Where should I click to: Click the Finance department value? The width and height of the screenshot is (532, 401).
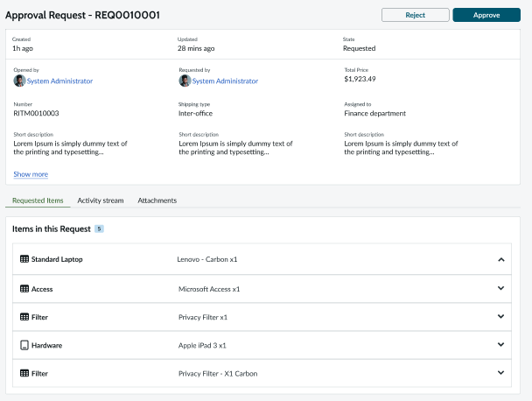pyautogui.click(x=374, y=114)
